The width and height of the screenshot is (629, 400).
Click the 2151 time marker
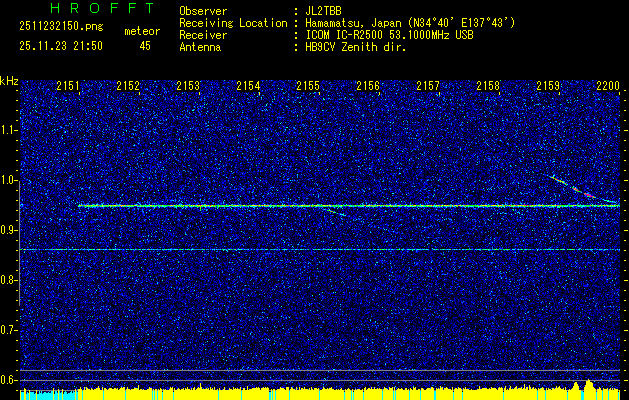pyautogui.click(x=68, y=87)
